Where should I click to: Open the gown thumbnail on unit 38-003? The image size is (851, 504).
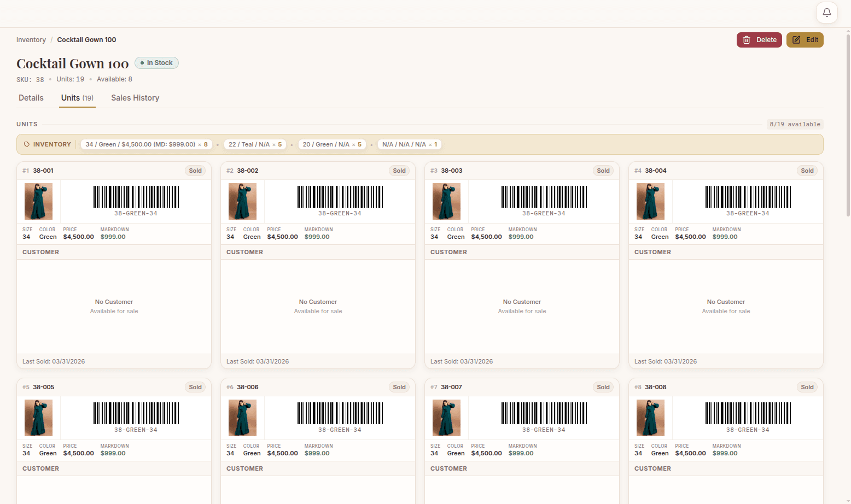click(446, 201)
